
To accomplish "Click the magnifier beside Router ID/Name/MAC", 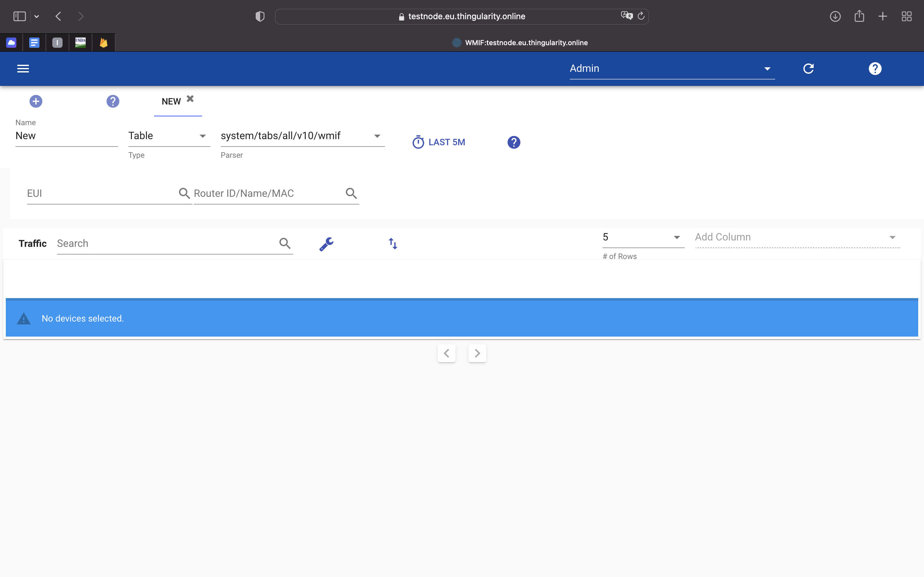I will coord(351,194).
